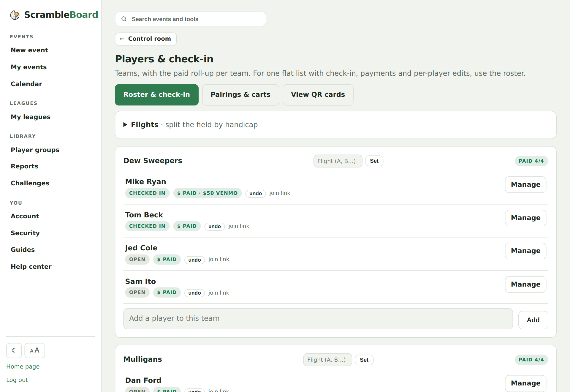Screen dimensions: 570x392
Task: Undo Jed Cole's payment
Action: [194, 260]
